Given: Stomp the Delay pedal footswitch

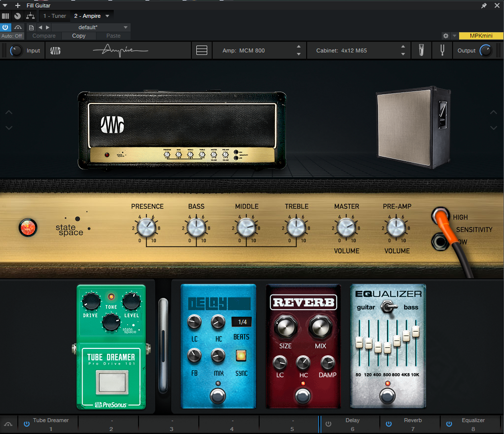Looking at the screenshot, I should click(x=218, y=395).
